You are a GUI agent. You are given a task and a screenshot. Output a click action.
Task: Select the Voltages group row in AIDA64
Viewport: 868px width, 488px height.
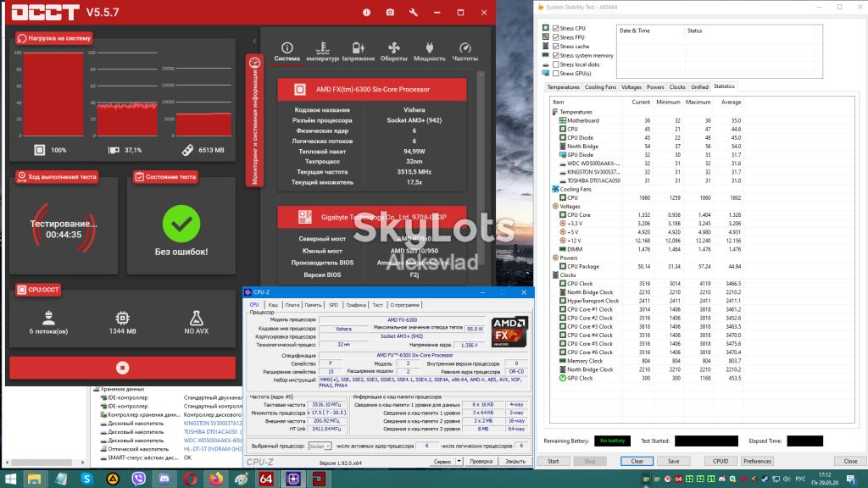[x=566, y=207]
